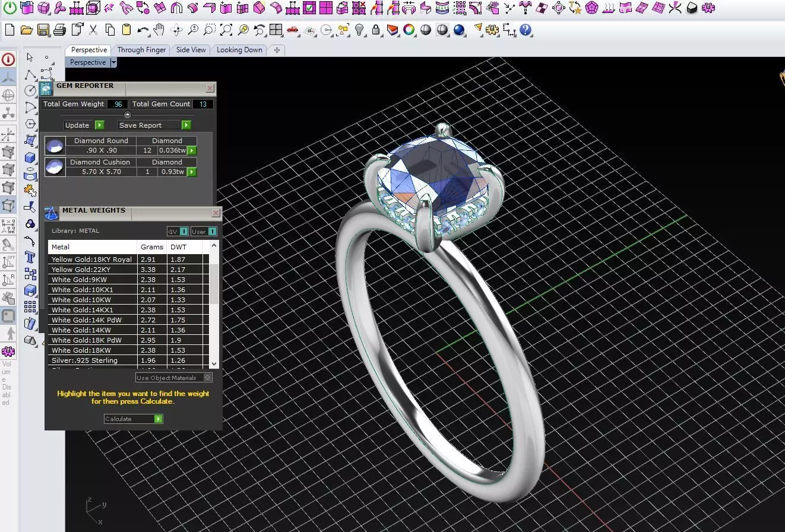Screen dimensions: 785x532
Task: Expand the Diamond Round row arrow
Action: pyautogui.click(x=192, y=151)
